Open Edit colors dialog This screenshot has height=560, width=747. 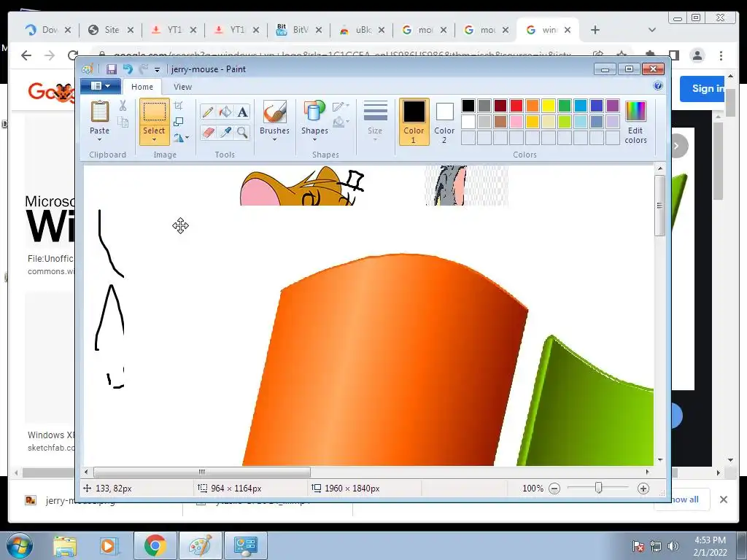point(635,122)
